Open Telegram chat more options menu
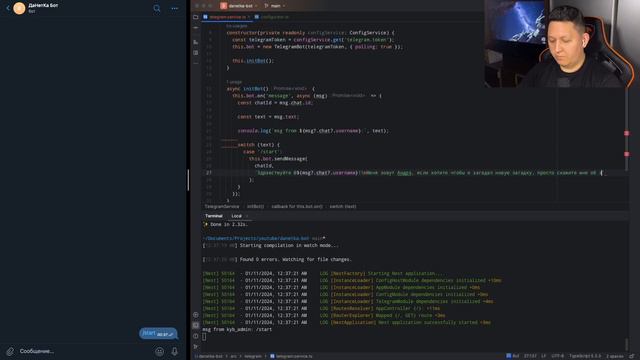This screenshot has width=640, height=360. pos(175,8)
